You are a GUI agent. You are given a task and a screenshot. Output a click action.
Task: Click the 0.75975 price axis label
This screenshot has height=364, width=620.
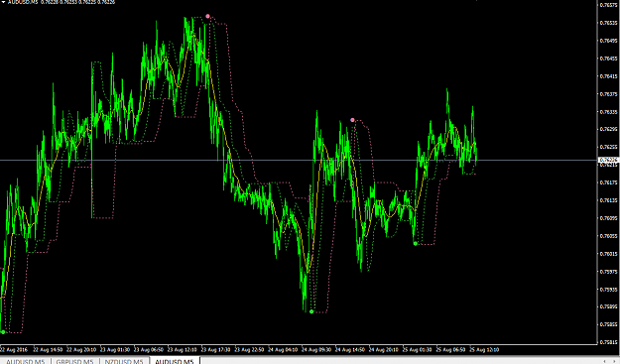point(608,271)
